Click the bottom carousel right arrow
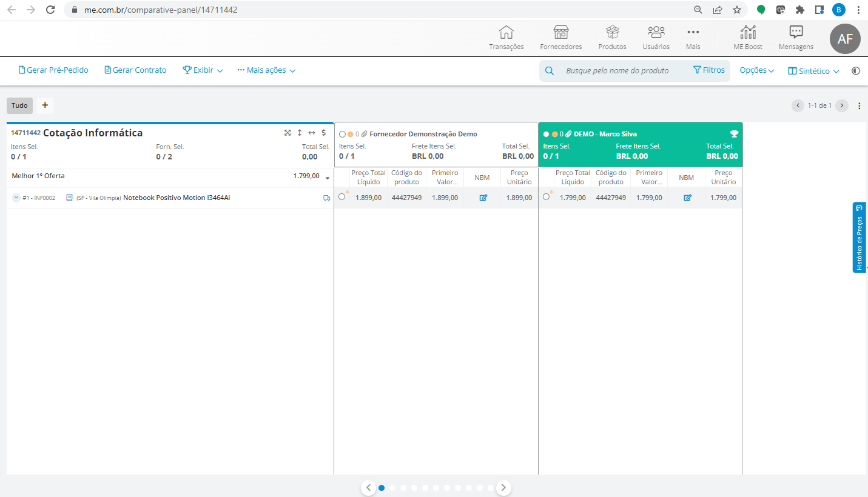Screen dimensions: 868x497 pyautogui.click(x=503, y=487)
